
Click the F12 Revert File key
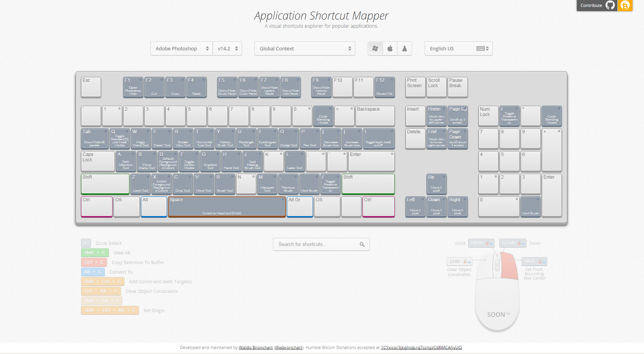click(385, 87)
